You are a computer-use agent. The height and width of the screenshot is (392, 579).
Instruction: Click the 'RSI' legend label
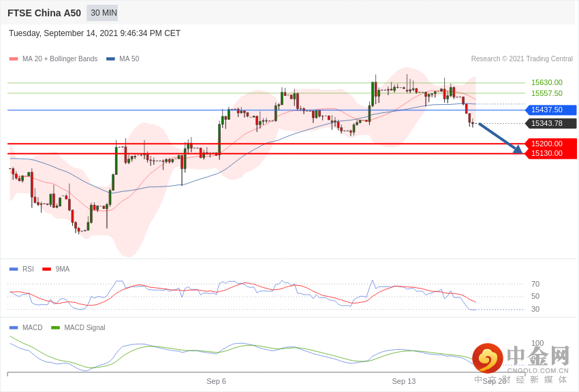click(x=28, y=269)
